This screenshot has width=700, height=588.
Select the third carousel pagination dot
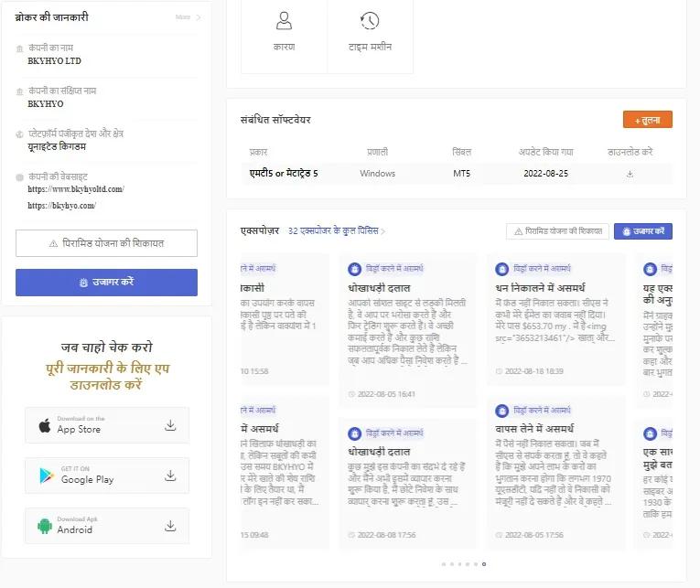(460, 564)
